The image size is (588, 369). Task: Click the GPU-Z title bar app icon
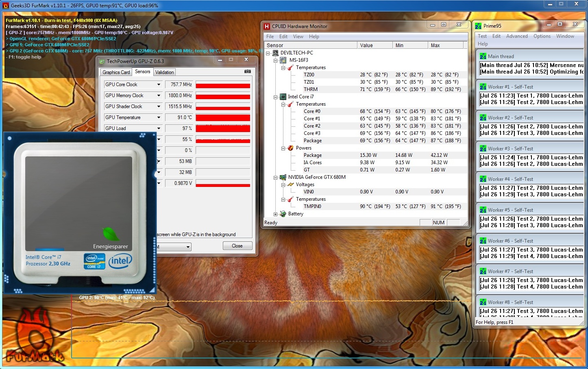tap(101, 61)
